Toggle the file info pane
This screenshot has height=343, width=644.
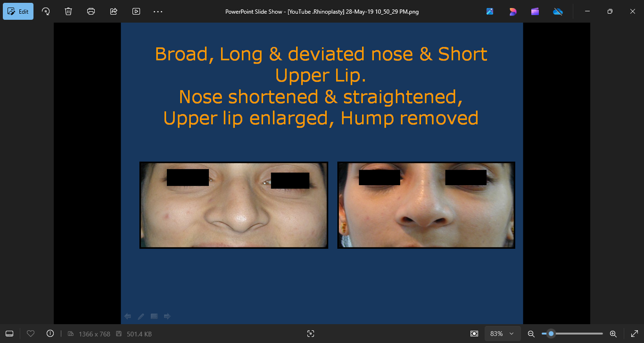50,334
